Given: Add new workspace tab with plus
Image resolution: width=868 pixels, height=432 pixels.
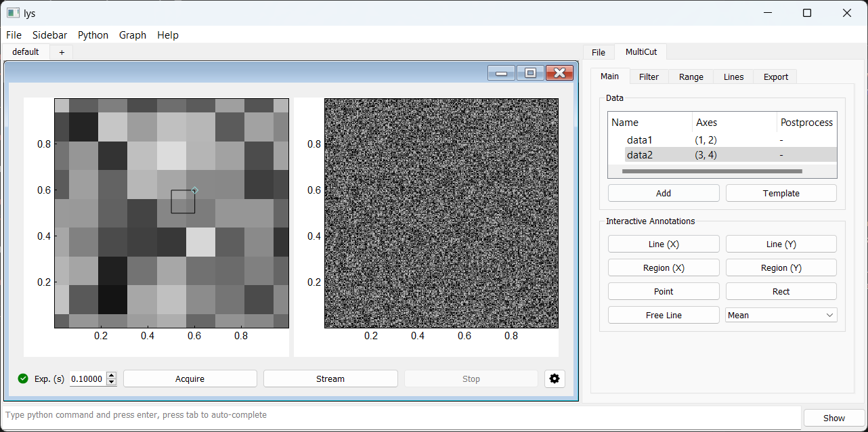Looking at the screenshot, I should [x=62, y=52].
